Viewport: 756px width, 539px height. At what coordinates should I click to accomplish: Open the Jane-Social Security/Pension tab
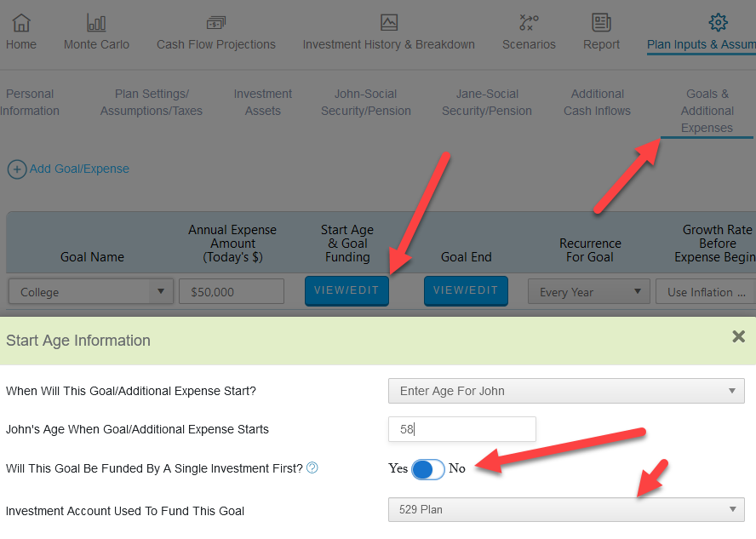[487, 102]
